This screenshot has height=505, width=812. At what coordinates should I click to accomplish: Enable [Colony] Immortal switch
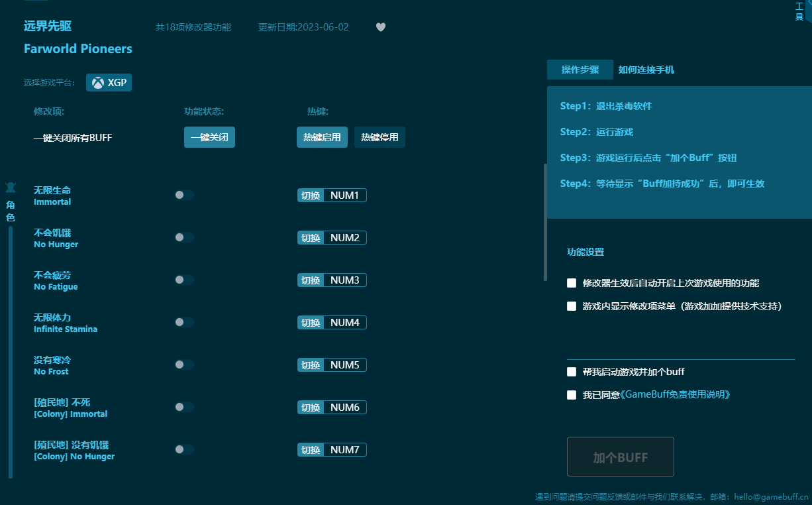pos(184,407)
